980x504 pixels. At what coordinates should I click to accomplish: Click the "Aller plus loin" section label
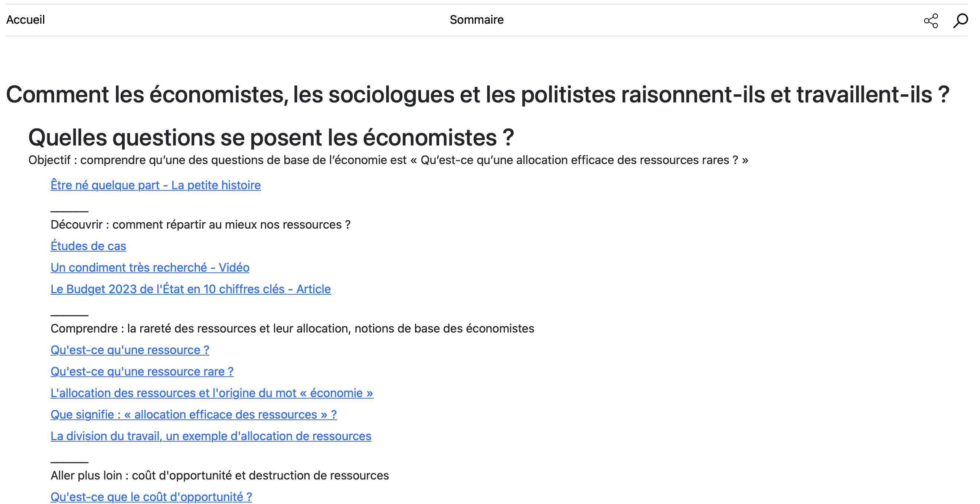tap(219, 475)
